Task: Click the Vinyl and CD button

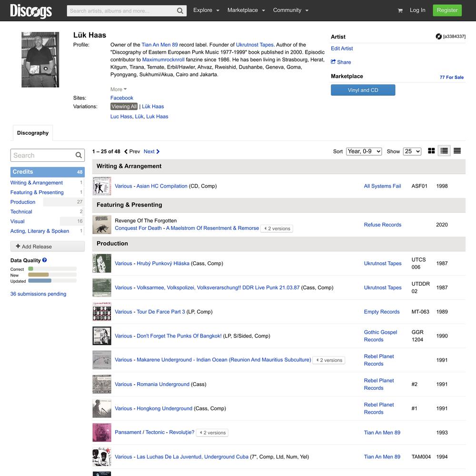Action: point(363,90)
